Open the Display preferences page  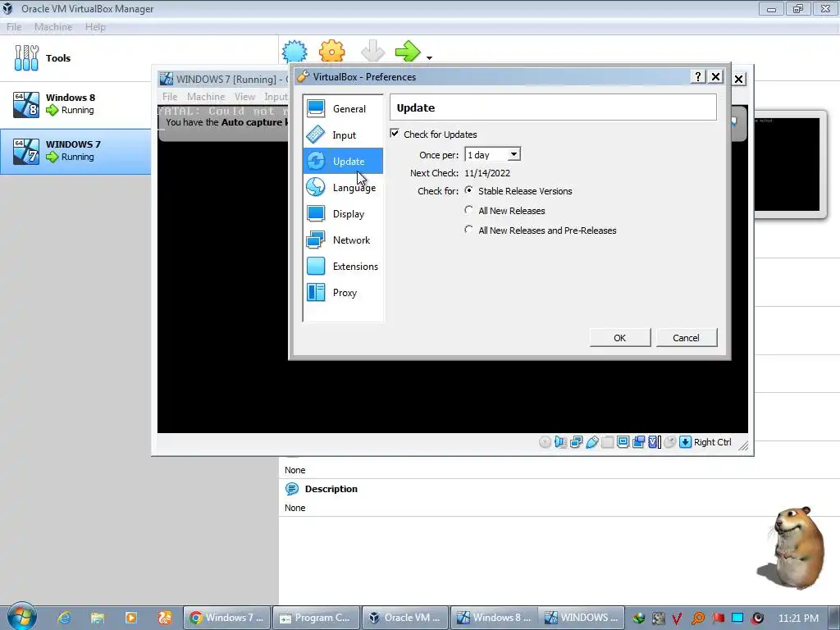343,214
